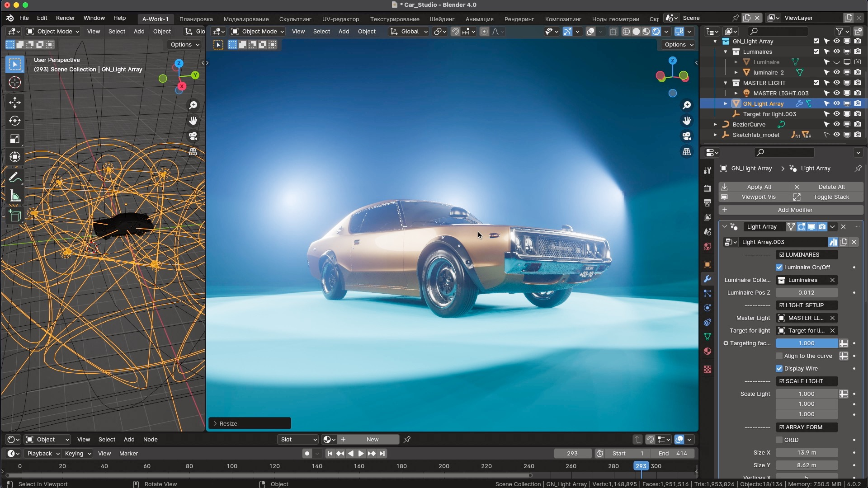
Task: Toggle the Luminaire On/Off checkbox
Action: coord(779,267)
